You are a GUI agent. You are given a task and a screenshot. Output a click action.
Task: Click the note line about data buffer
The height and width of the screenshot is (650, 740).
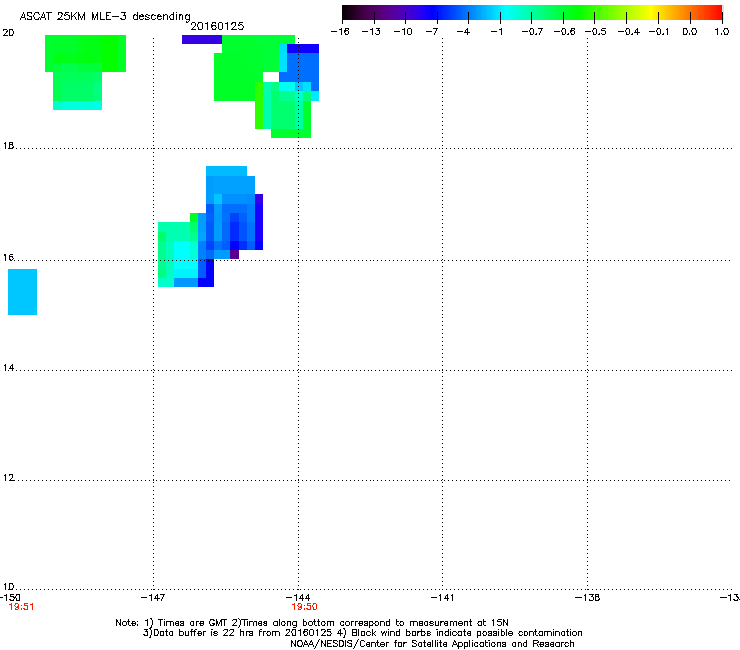click(x=362, y=633)
